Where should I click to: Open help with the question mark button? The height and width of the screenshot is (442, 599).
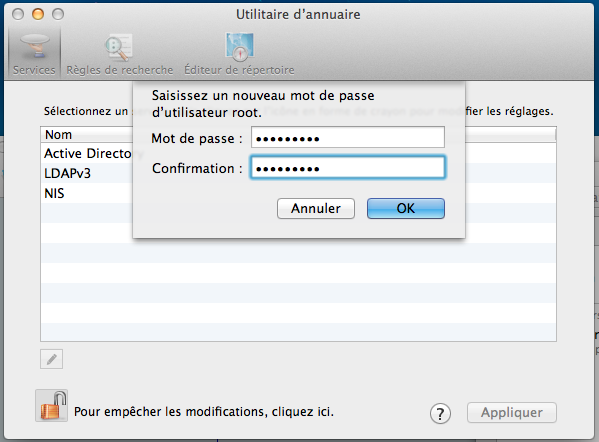tap(440, 413)
